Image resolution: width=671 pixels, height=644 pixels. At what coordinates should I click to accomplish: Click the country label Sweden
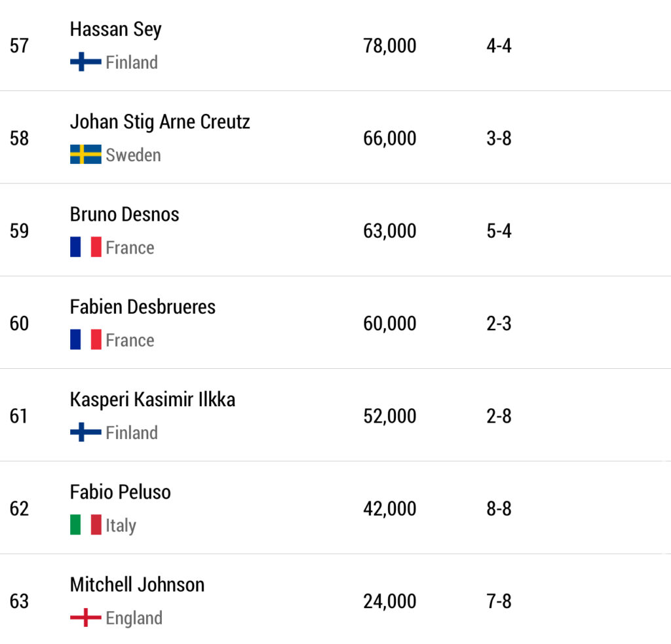tap(133, 155)
